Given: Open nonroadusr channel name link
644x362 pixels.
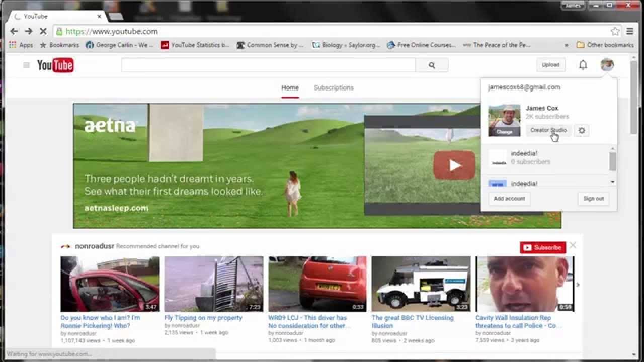Looking at the screenshot, I should [x=95, y=246].
